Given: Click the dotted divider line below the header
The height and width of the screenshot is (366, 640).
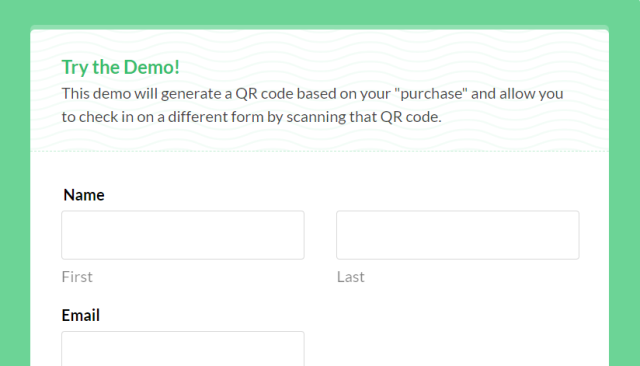Looking at the screenshot, I should pyautogui.click(x=320, y=151).
